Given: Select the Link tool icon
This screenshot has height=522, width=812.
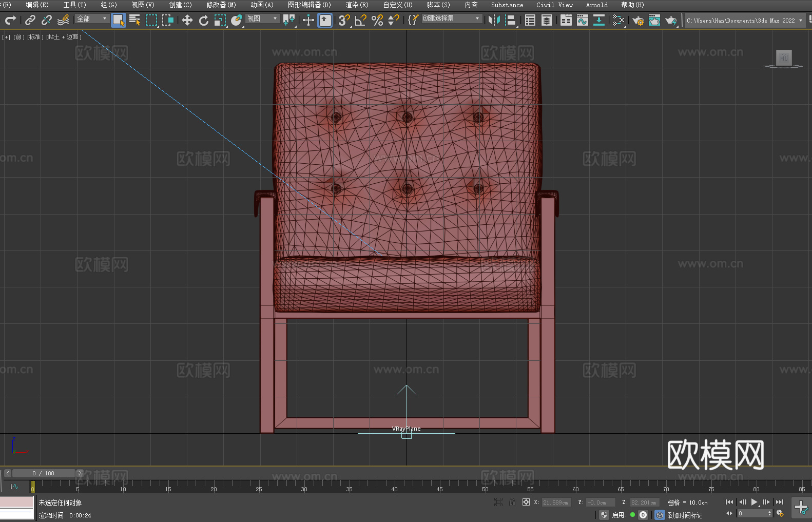Looking at the screenshot, I should (x=30, y=20).
